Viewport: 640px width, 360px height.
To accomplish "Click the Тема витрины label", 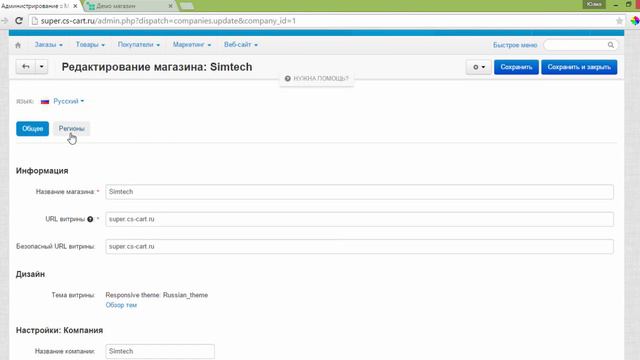I will (73, 295).
